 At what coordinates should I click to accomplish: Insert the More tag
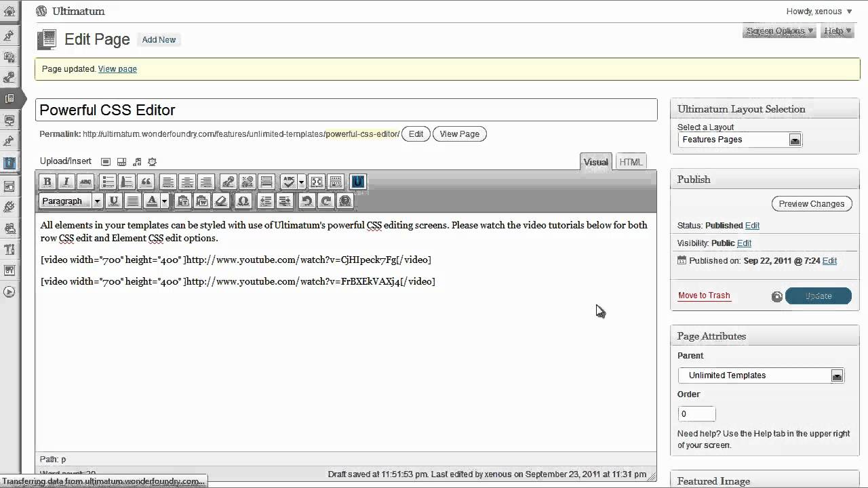coord(267,182)
